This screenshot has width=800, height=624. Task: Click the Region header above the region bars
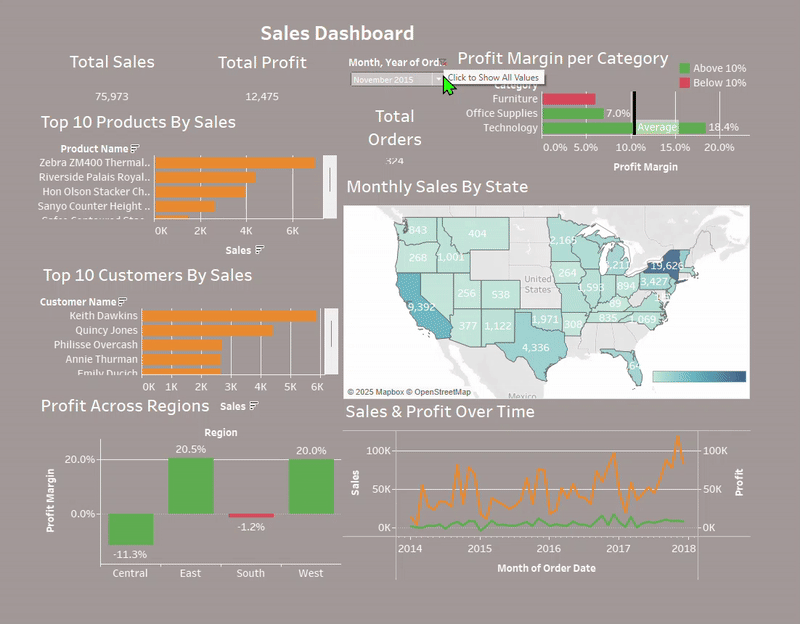pyautogui.click(x=221, y=432)
